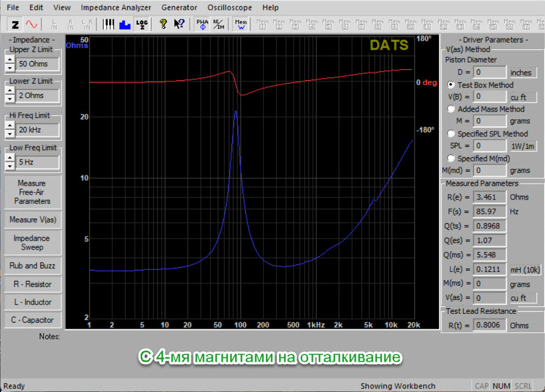545x392 pixels.
Task: Click the Piston Diameter D input field
Action: click(489, 72)
